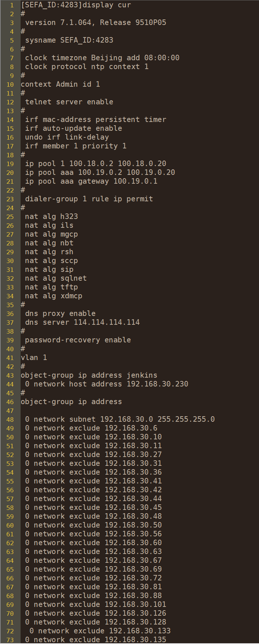
Task: Click the 'undo irf link-delay' line
Action: pyautogui.click(x=67, y=137)
